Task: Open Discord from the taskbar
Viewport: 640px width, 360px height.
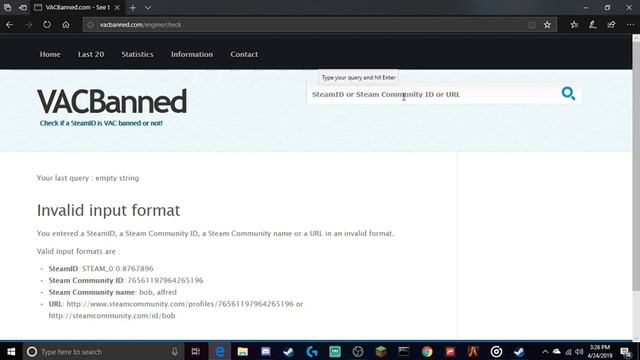Action: [266, 351]
